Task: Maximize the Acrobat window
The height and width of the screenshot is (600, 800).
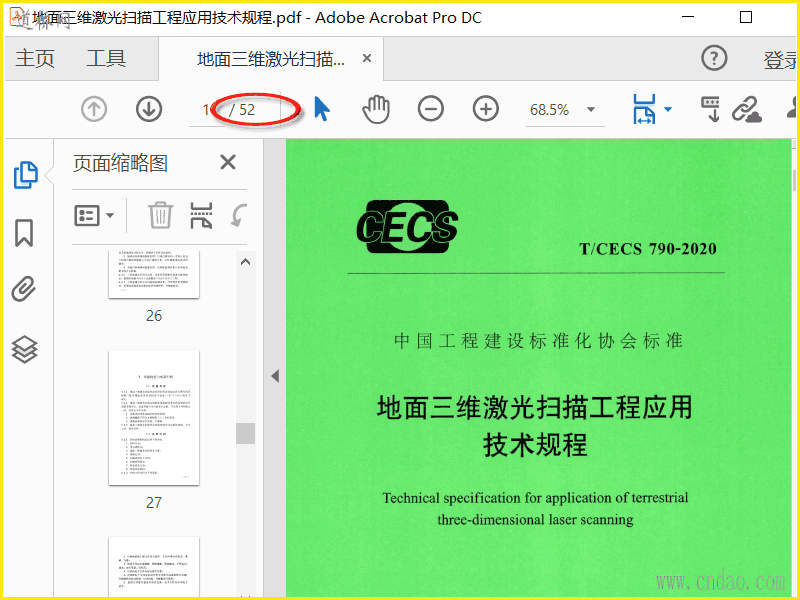Action: click(746, 17)
